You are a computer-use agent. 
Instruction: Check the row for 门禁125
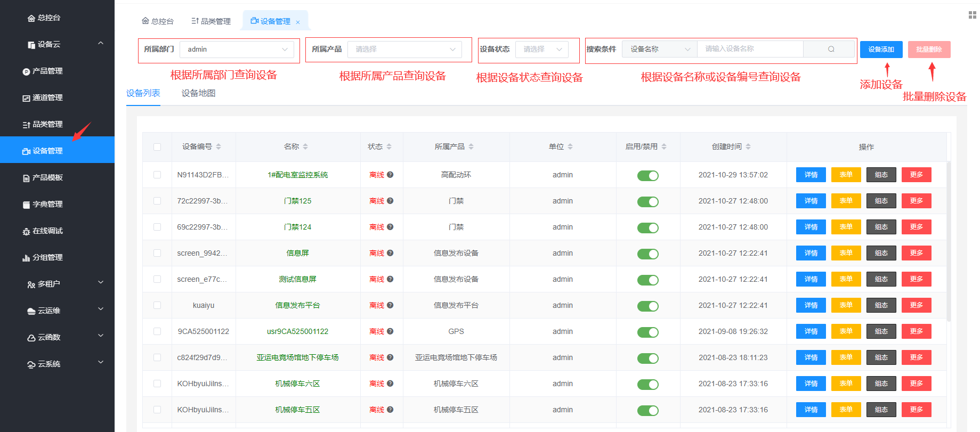[x=157, y=201]
